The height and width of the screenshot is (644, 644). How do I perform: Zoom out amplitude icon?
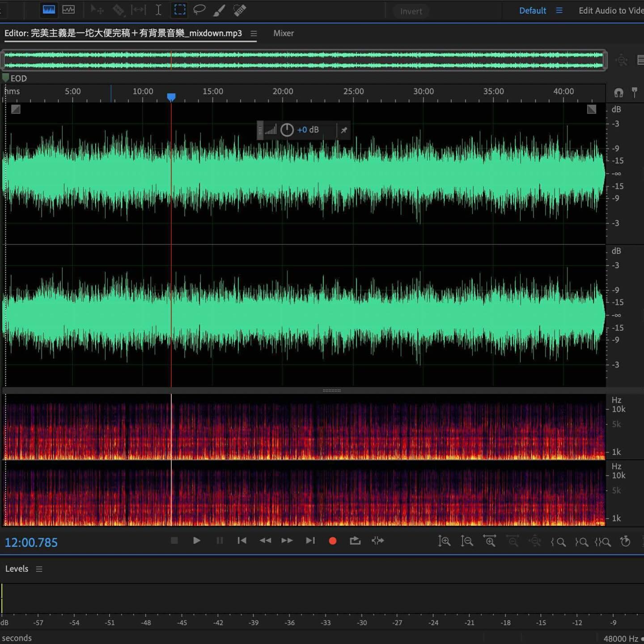(467, 541)
